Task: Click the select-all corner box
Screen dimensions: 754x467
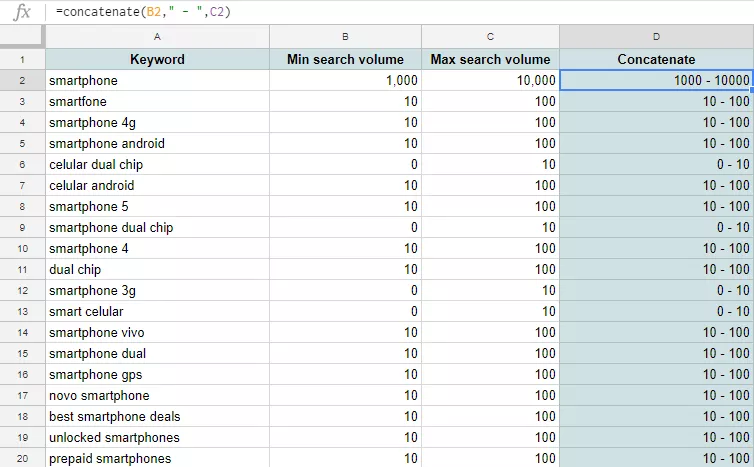Action: [23, 37]
